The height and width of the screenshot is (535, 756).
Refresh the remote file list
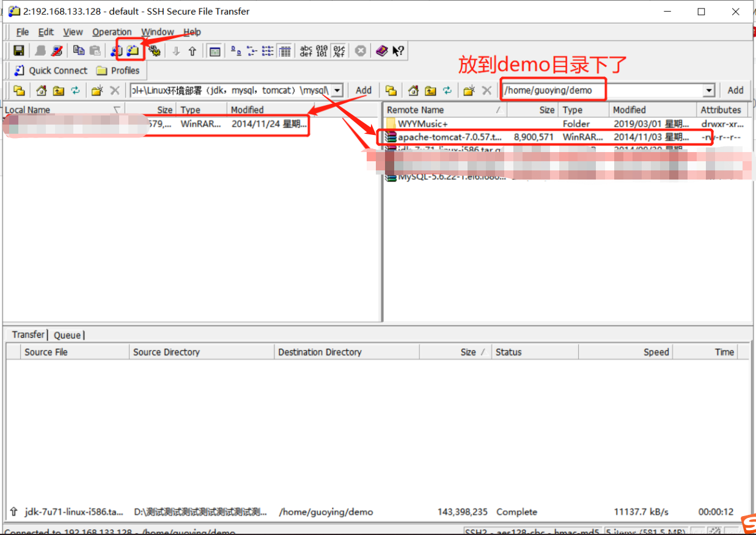pyautogui.click(x=447, y=90)
